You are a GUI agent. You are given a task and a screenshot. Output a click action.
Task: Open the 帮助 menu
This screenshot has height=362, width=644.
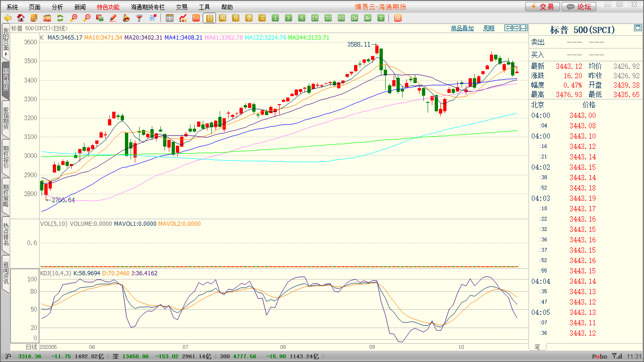[227, 7]
